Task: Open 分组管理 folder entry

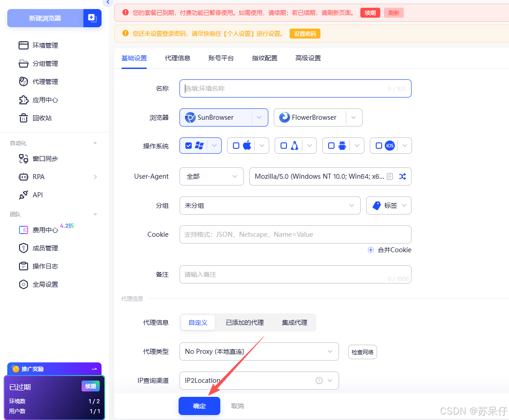Action: (x=39, y=63)
